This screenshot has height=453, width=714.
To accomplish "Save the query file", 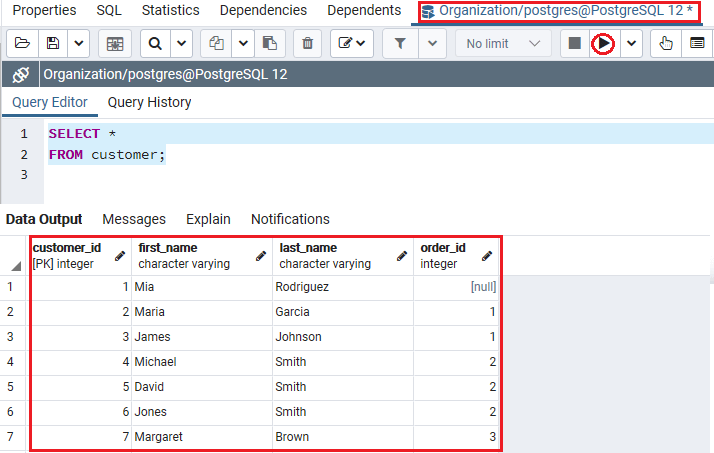I will click(53, 43).
